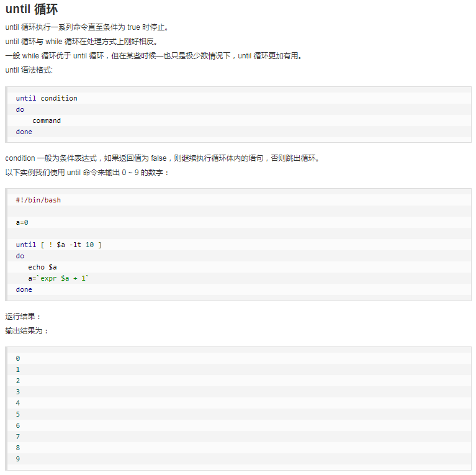Click "done" in the example script block

coord(24,289)
